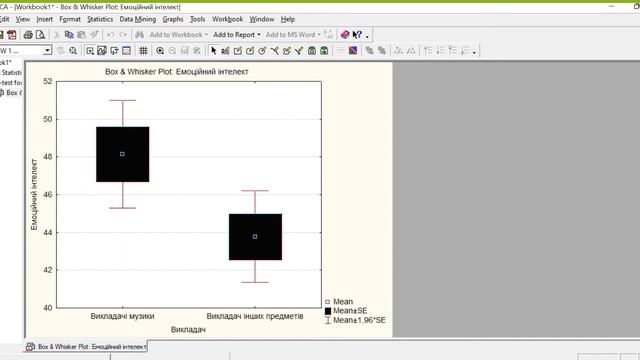The height and width of the screenshot is (360, 640).
Task: Open Print Preview icon
Action: (x=40, y=35)
